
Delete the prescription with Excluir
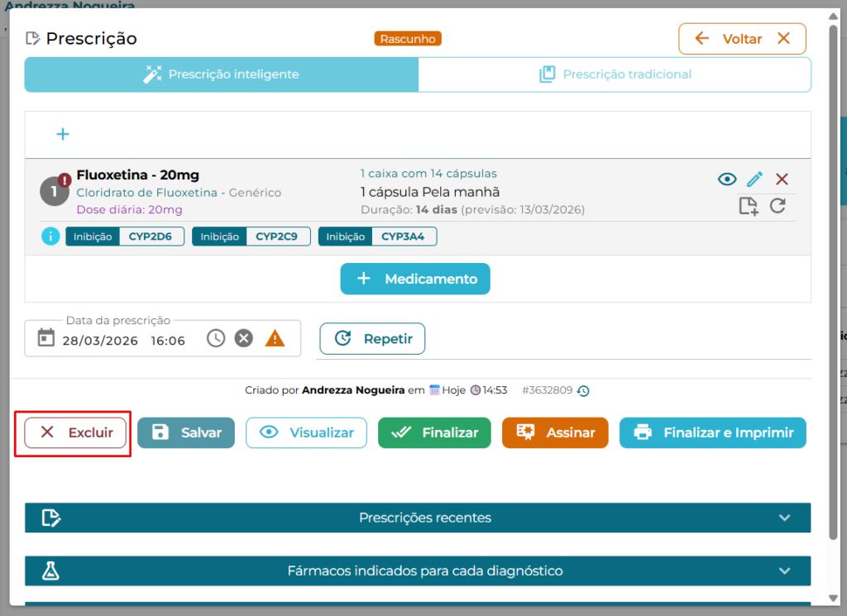[75, 432]
